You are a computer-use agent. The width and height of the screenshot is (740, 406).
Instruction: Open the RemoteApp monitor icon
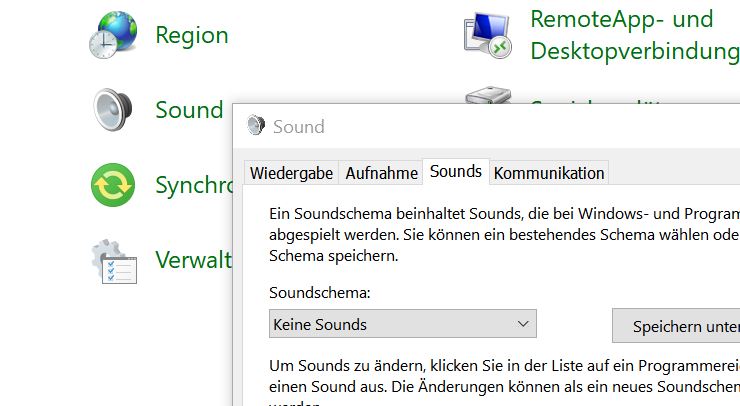(487, 35)
